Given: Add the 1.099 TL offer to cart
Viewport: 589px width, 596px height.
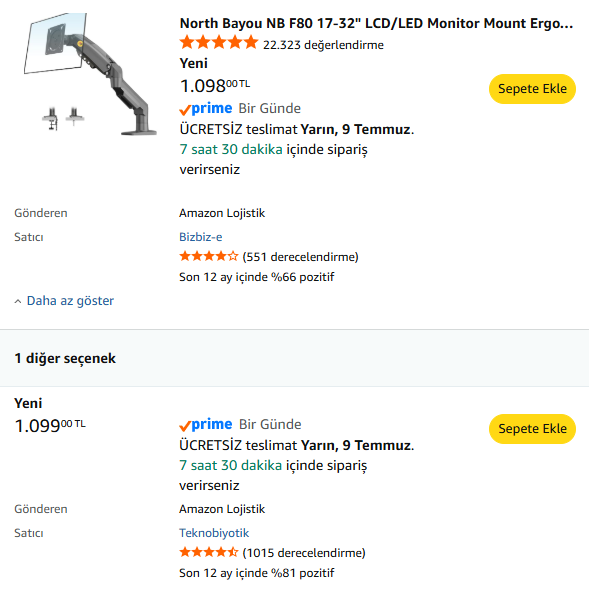Looking at the screenshot, I should click(x=532, y=428).
